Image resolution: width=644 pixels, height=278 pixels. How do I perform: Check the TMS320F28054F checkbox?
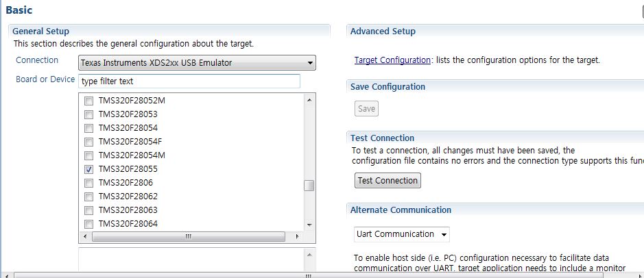click(x=88, y=142)
